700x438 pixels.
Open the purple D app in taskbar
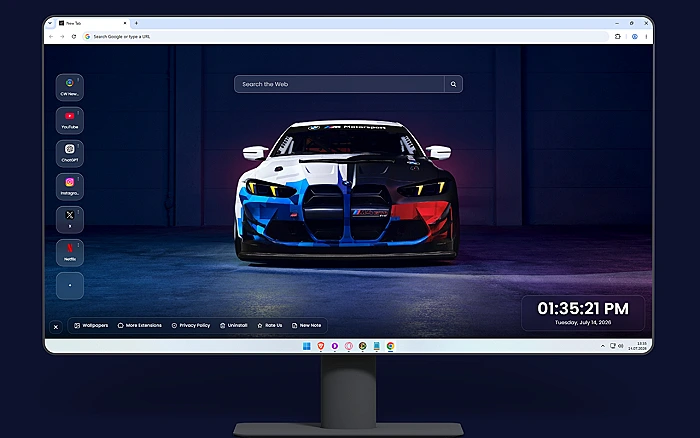click(x=334, y=346)
